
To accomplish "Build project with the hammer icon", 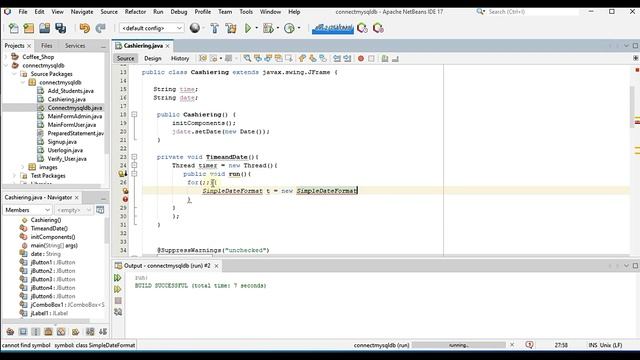I will tap(215, 28).
